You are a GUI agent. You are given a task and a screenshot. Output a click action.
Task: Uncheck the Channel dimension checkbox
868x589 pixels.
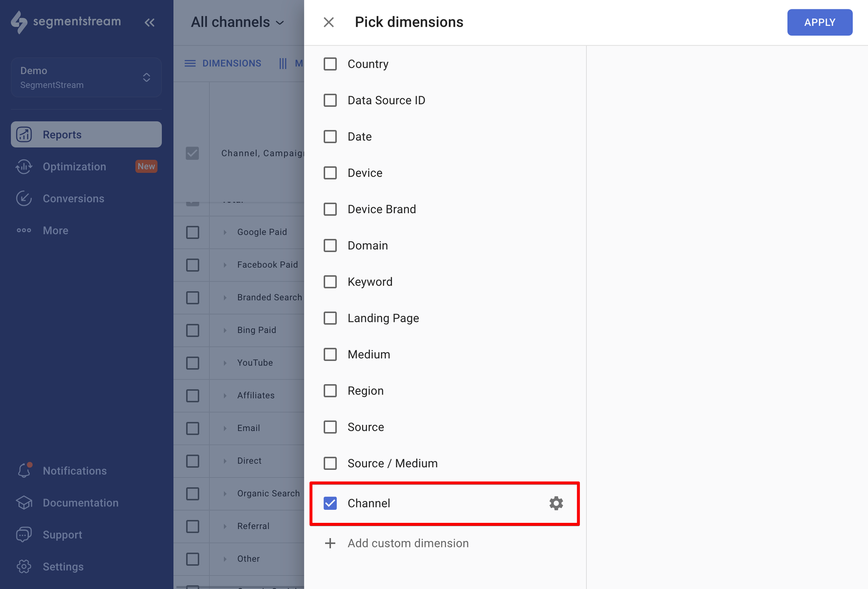pyautogui.click(x=330, y=503)
